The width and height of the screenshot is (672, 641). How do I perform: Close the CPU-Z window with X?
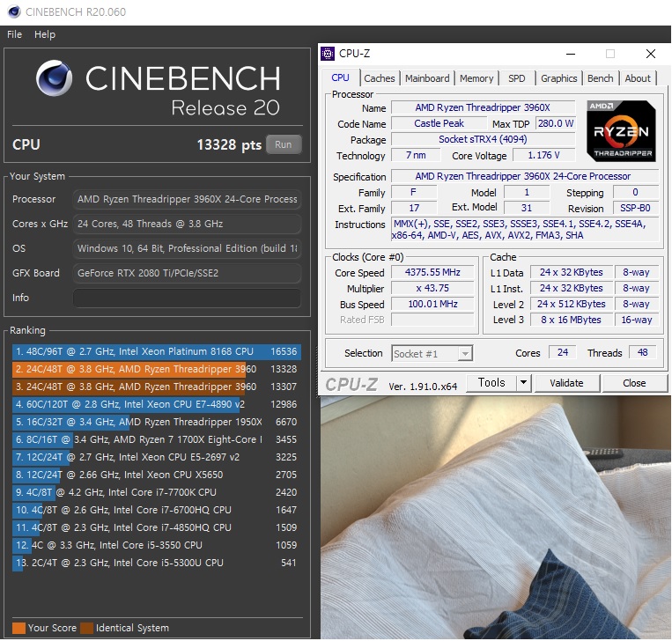pos(651,54)
